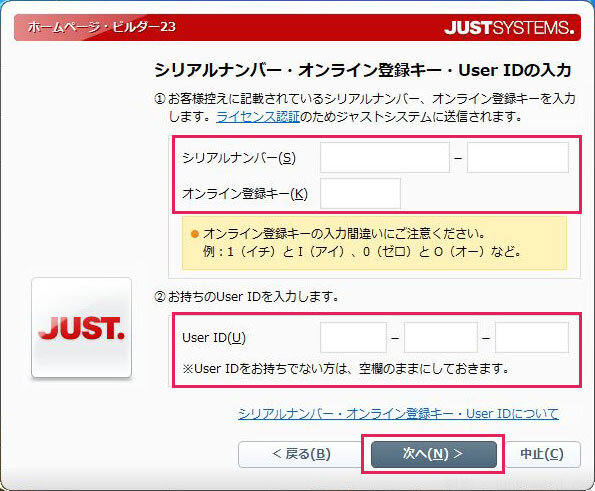The width and height of the screenshot is (595, 491).
Task: Click the ※User IDをお持ちでない方は note
Action: (345, 368)
